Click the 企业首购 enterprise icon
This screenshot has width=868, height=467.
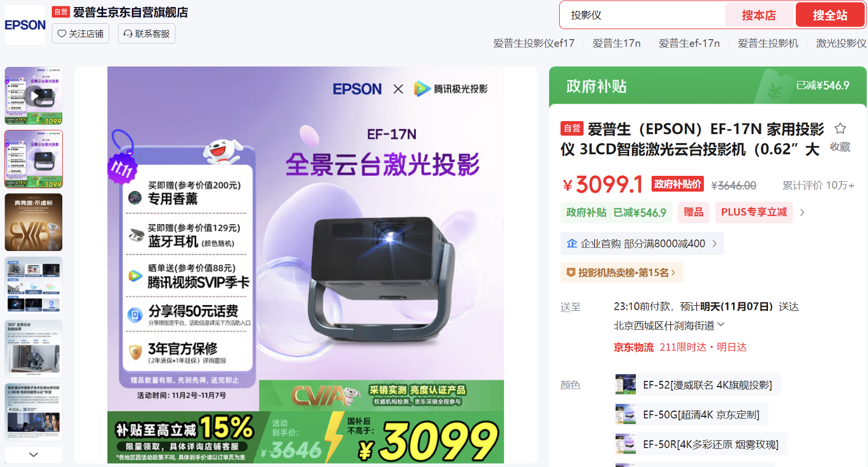click(x=571, y=243)
